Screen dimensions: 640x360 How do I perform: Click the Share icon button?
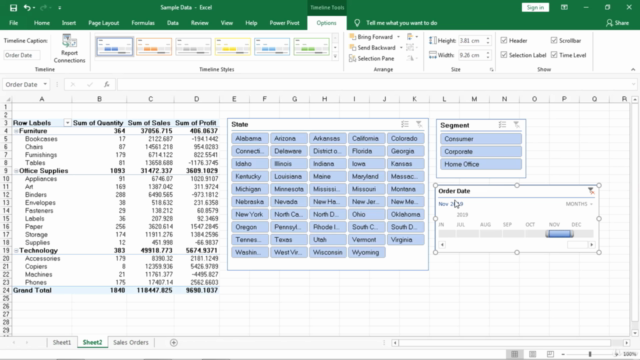(618, 23)
